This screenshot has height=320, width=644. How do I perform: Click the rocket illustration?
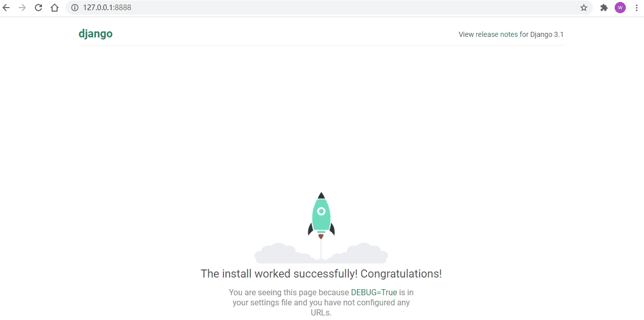pos(321,227)
